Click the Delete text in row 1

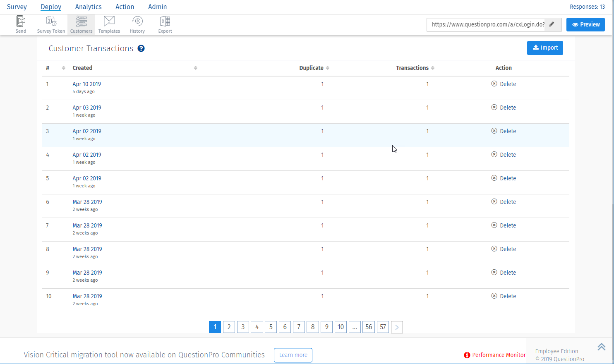coord(508,84)
